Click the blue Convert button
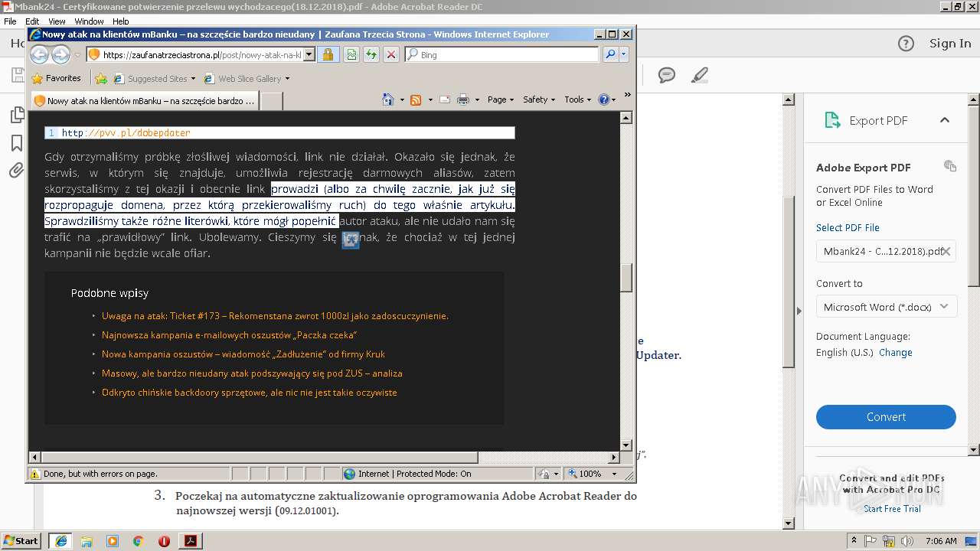The width and height of the screenshot is (980, 551). click(x=886, y=417)
